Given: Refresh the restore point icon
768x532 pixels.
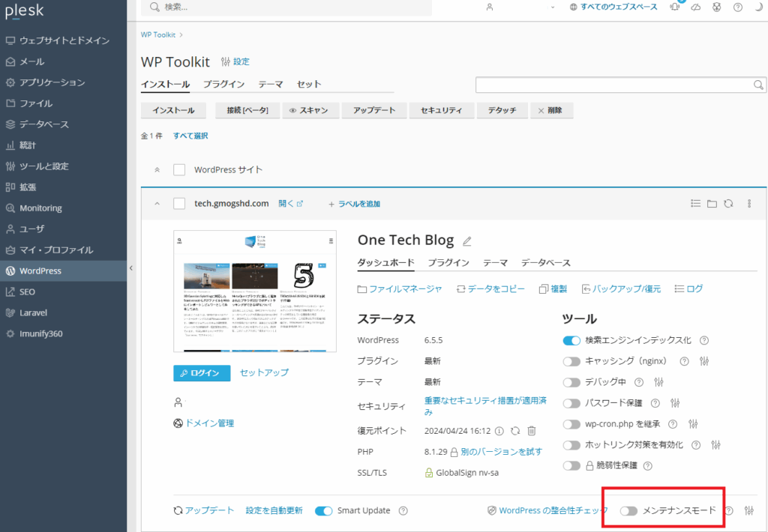Looking at the screenshot, I should 515,431.
